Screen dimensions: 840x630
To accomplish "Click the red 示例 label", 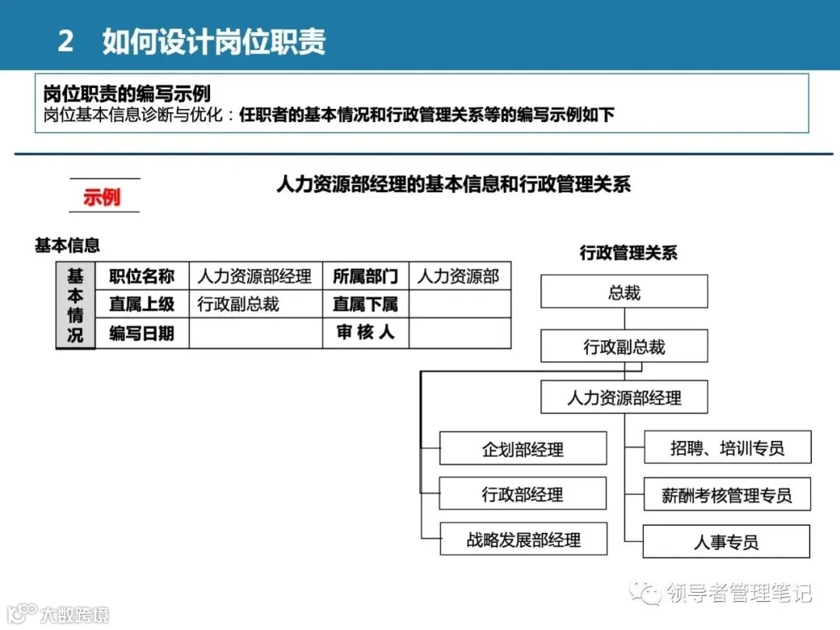I will [103, 197].
